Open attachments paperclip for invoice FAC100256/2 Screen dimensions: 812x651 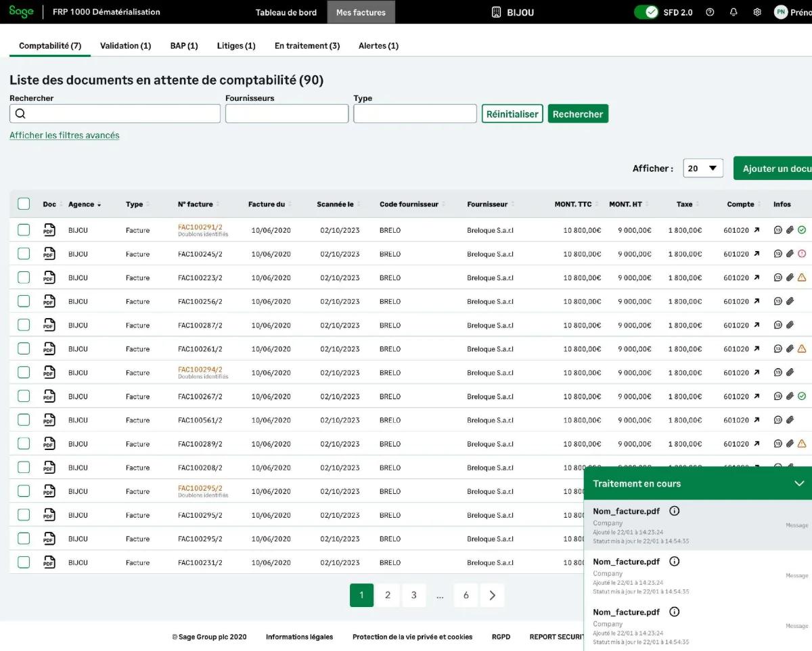pos(790,301)
